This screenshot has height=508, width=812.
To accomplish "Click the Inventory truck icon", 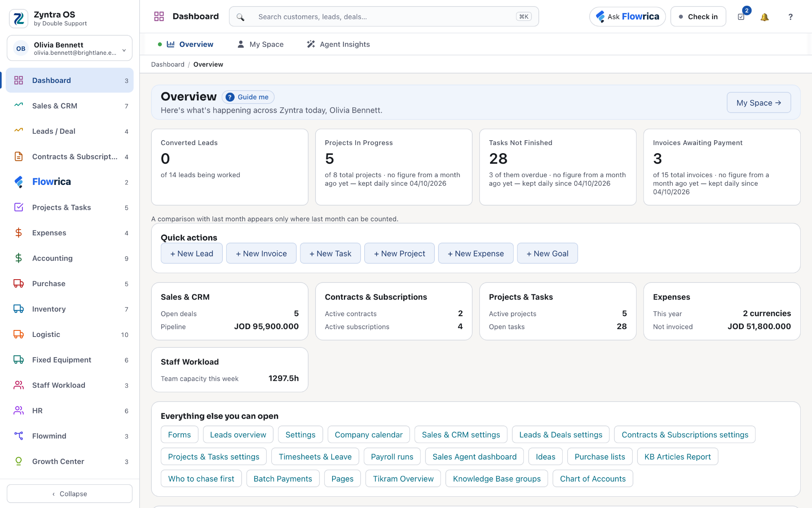I will click(19, 309).
